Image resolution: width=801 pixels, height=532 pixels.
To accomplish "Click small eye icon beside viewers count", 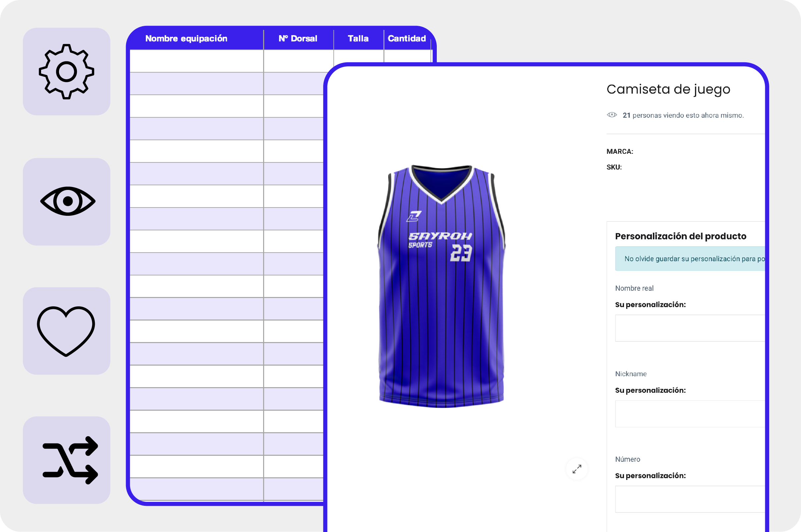I will click(x=612, y=115).
